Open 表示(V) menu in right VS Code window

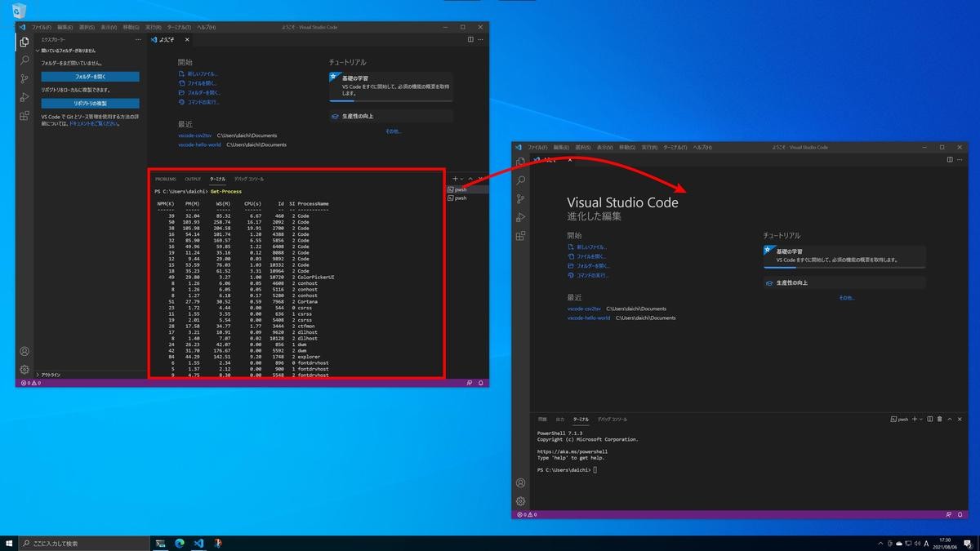pyautogui.click(x=604, y=147)
